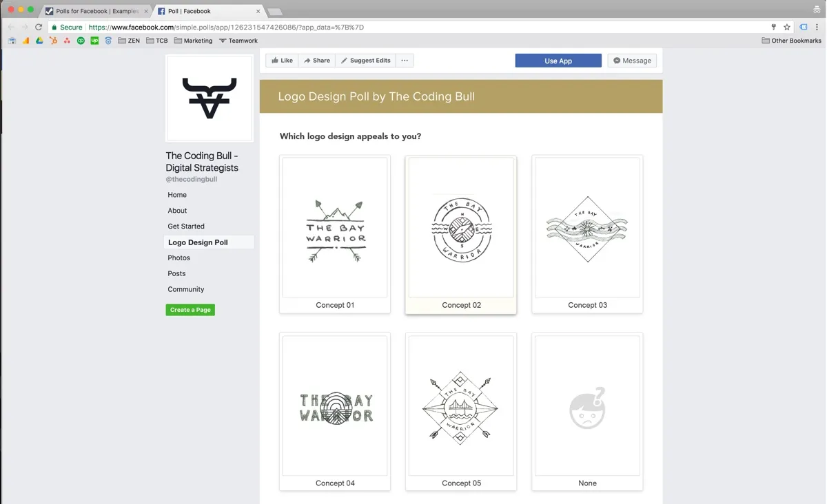
Task: Open the ZEN bookmarks folder
Action: (129, 41)
